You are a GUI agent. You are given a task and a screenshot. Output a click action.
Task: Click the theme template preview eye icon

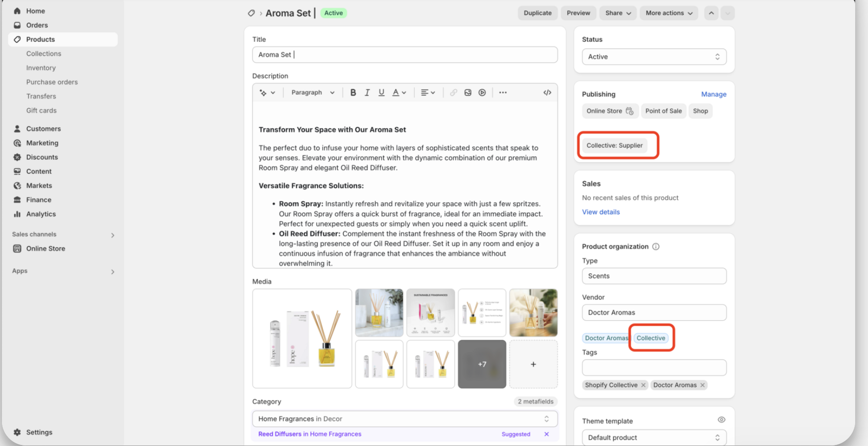coord(721,420)
